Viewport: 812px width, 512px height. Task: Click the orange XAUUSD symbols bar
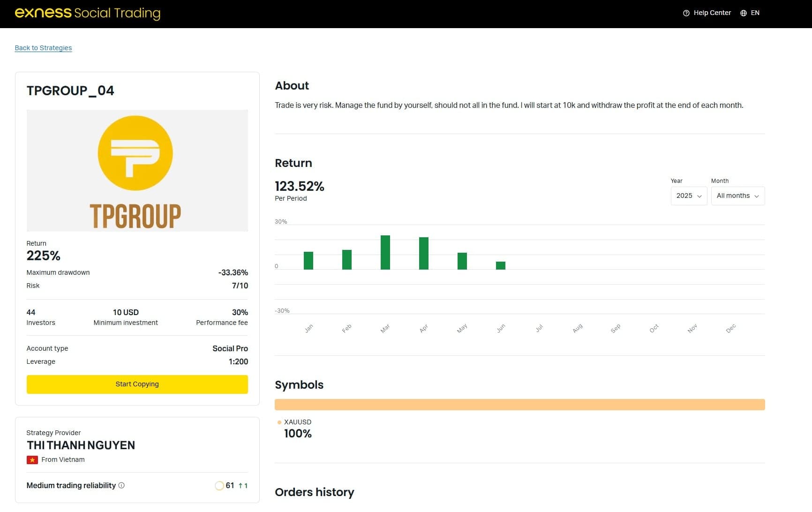coord(519,405)
